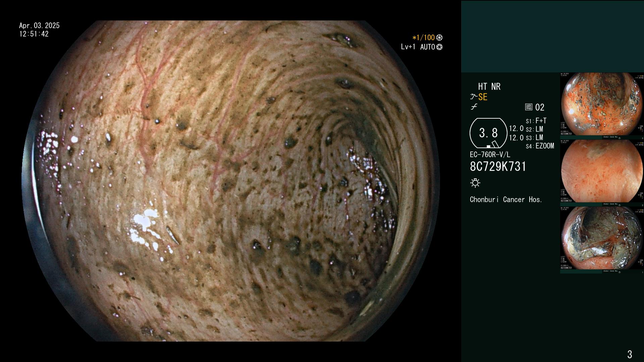The image size is (644, 362).
Task: Click the zoom indicator showing 3.8
Action: point(488,133)
